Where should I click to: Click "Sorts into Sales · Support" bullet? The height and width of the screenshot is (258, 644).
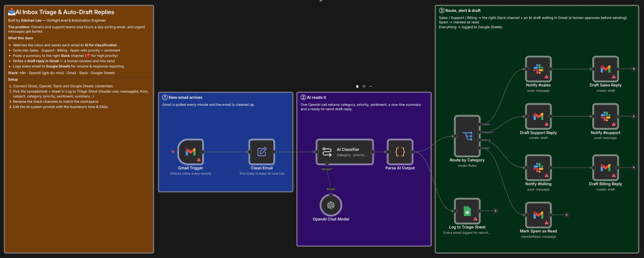tap(67, 50)
